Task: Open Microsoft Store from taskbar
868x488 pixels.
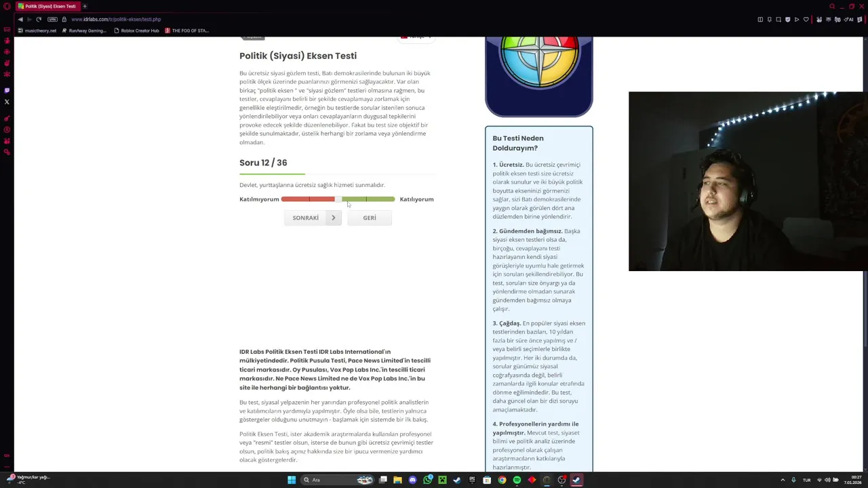Action: [x=487, y=480]
